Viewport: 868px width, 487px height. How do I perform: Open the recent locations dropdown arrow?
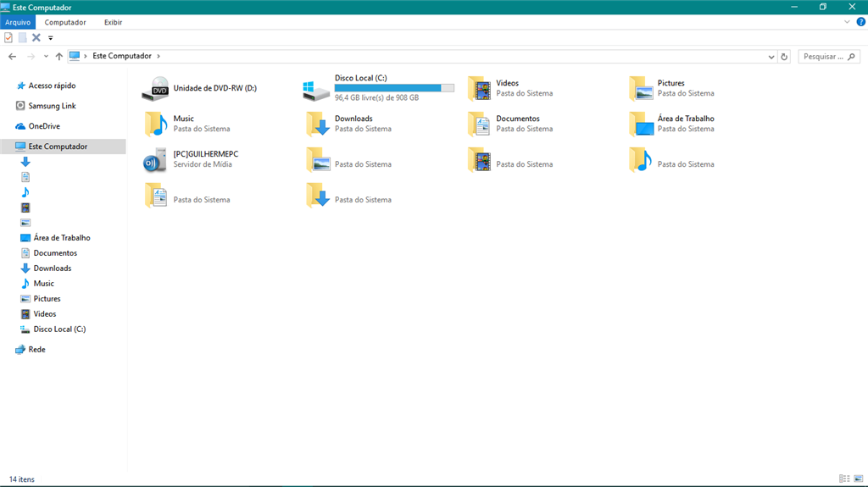pyautogui.click(x=46, y=57)
